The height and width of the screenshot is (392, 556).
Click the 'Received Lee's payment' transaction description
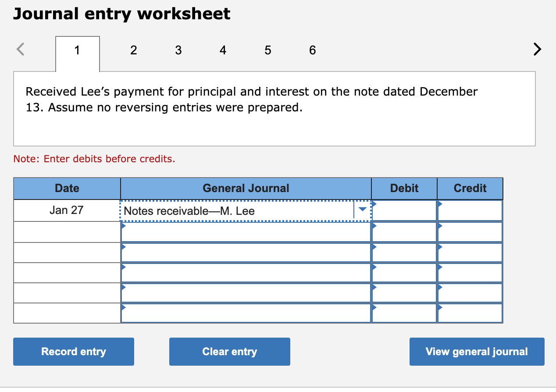(252, 100)
